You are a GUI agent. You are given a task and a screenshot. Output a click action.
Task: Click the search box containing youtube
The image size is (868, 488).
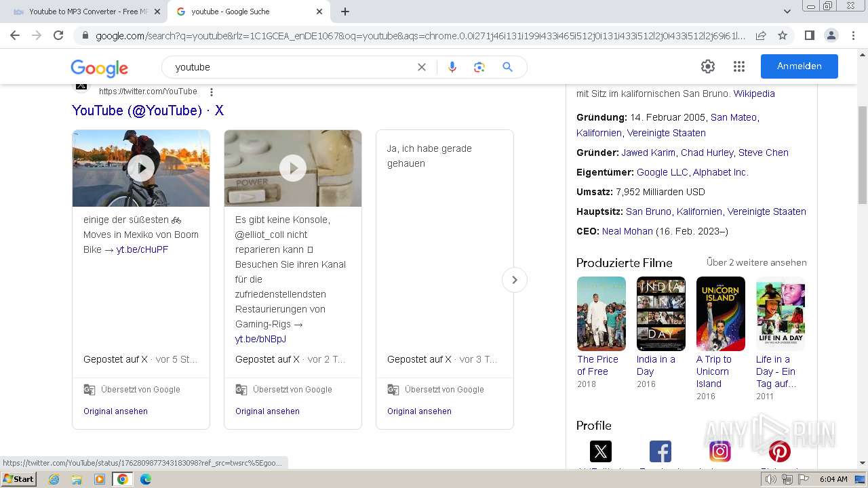tap(292, 67)
